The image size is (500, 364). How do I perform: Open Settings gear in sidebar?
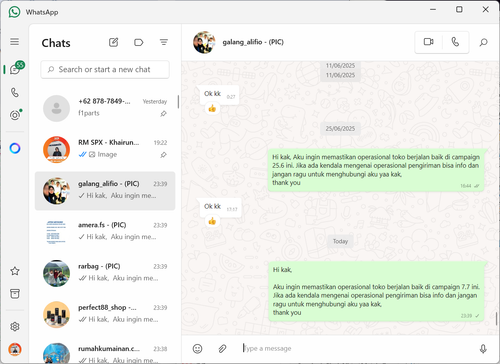(15, 326)
